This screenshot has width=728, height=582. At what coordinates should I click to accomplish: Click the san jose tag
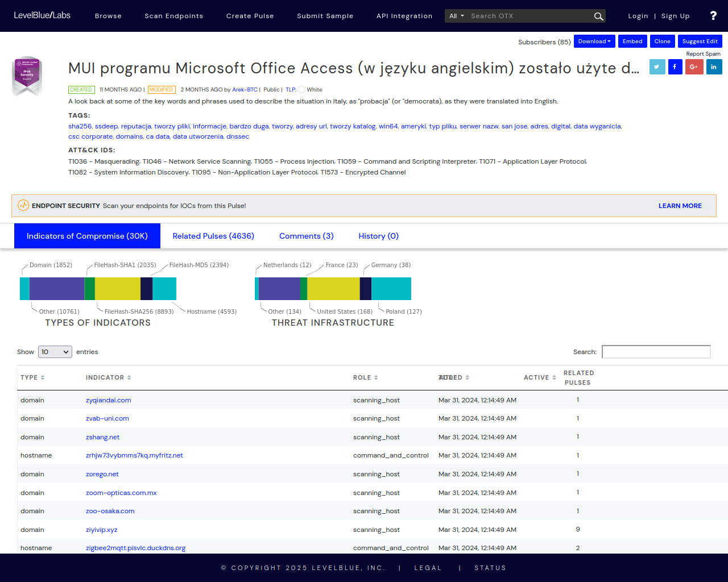click(x=514, y=126)
